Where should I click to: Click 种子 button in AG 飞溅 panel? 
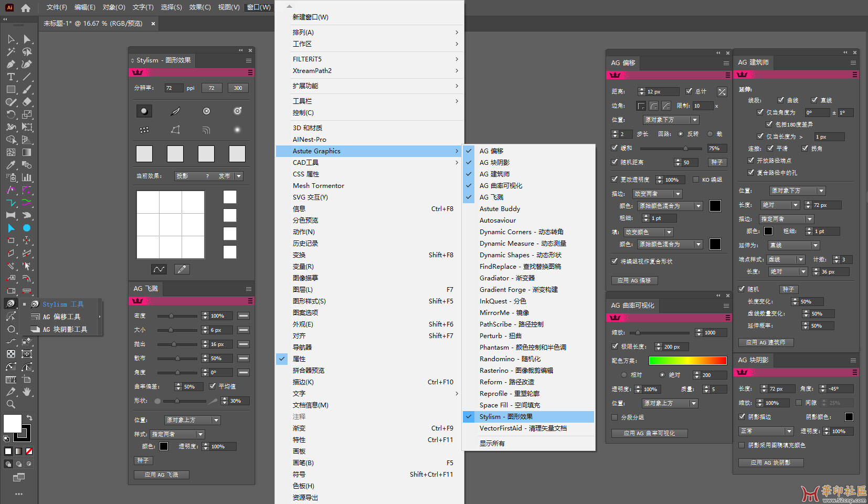point(143,460)
